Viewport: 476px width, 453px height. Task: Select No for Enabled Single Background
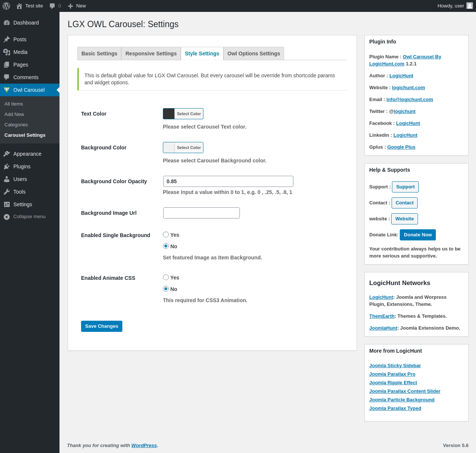click(166, 246)
